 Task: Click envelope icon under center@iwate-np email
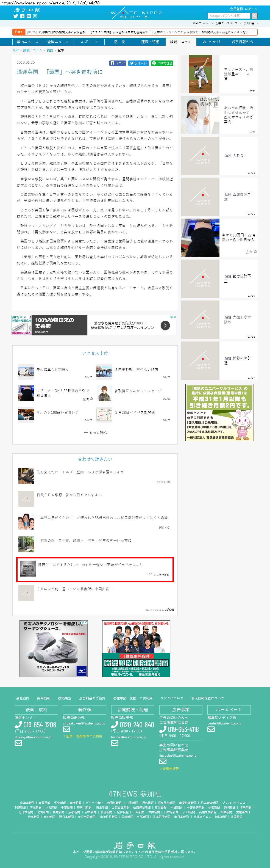(x=211, y=729)
